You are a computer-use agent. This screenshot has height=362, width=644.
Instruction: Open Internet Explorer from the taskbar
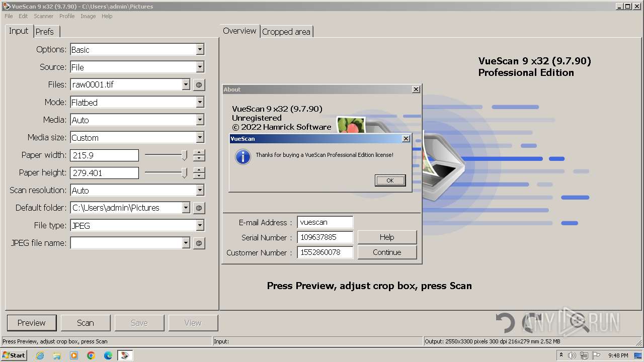click(x=40, y=355)
